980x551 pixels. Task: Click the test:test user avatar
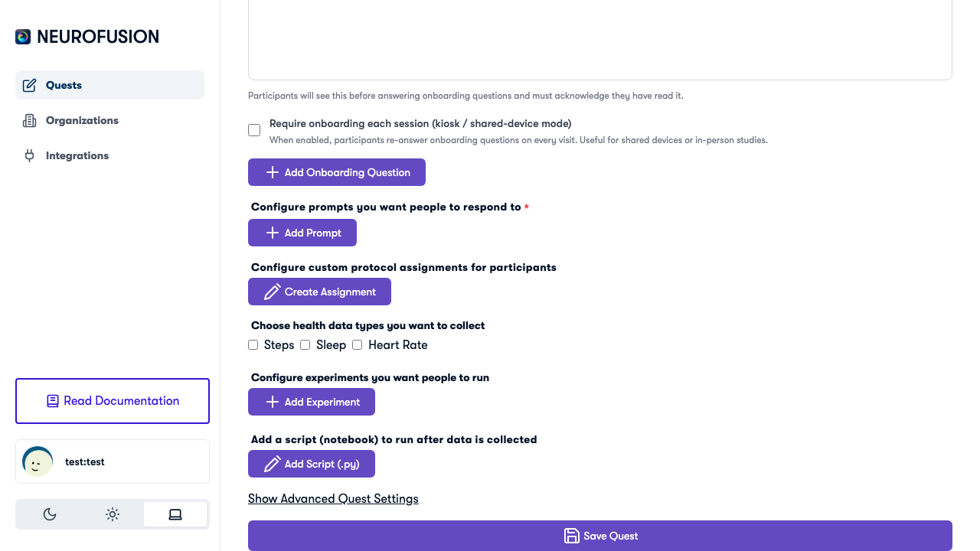click(38, 461)
